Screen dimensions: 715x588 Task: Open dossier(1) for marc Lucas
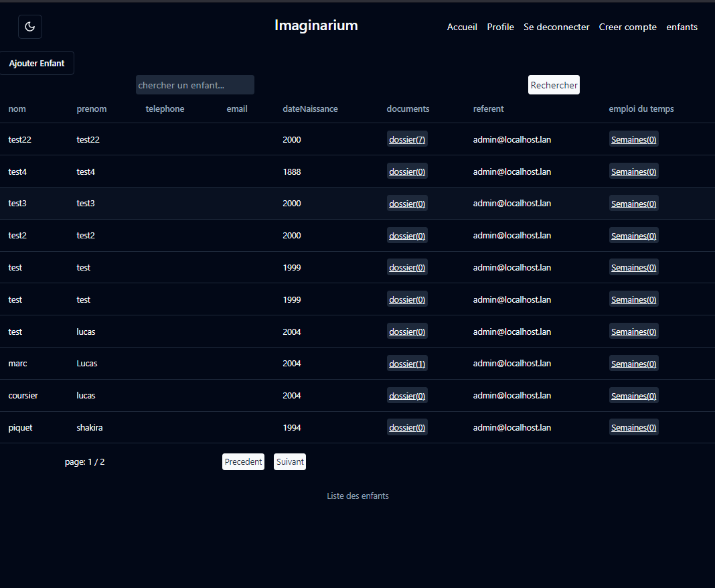(x=407, y=364)
